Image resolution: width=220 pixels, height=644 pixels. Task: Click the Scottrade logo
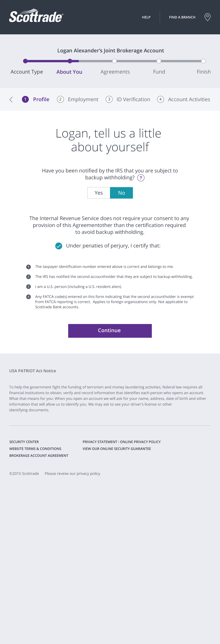[x=36, y=16]
